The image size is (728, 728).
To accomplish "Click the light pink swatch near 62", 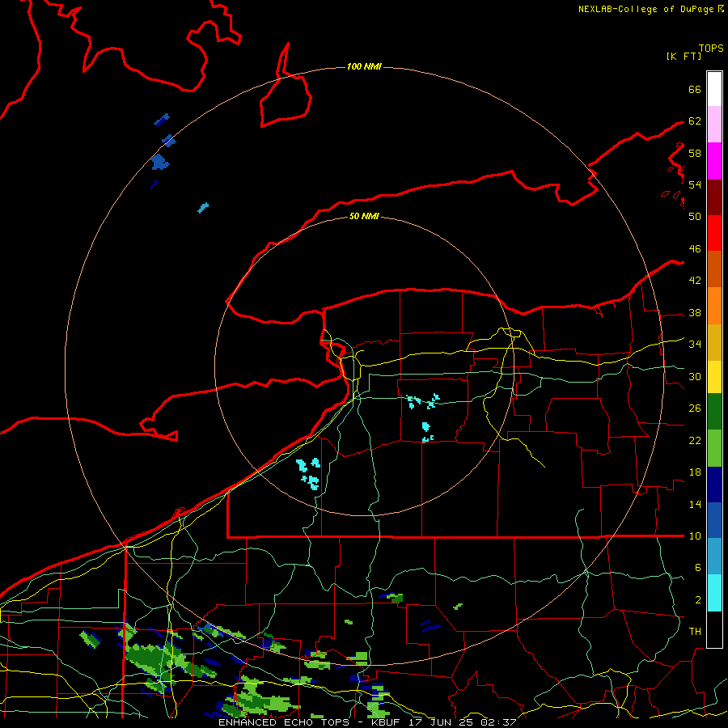I will (x=714, y=125).
